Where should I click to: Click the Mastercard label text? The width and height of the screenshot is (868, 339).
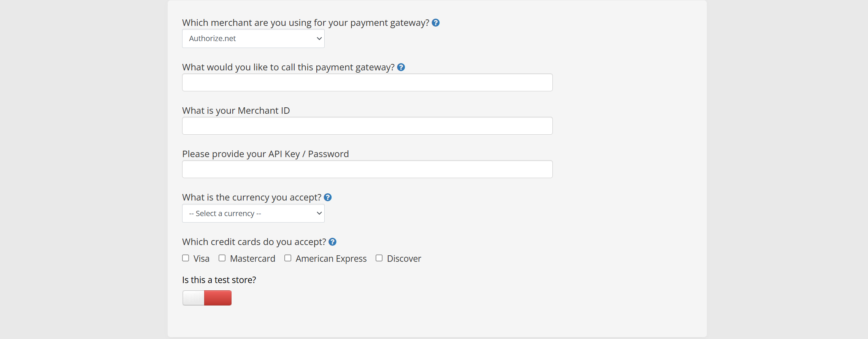click(x=252, y=259)
